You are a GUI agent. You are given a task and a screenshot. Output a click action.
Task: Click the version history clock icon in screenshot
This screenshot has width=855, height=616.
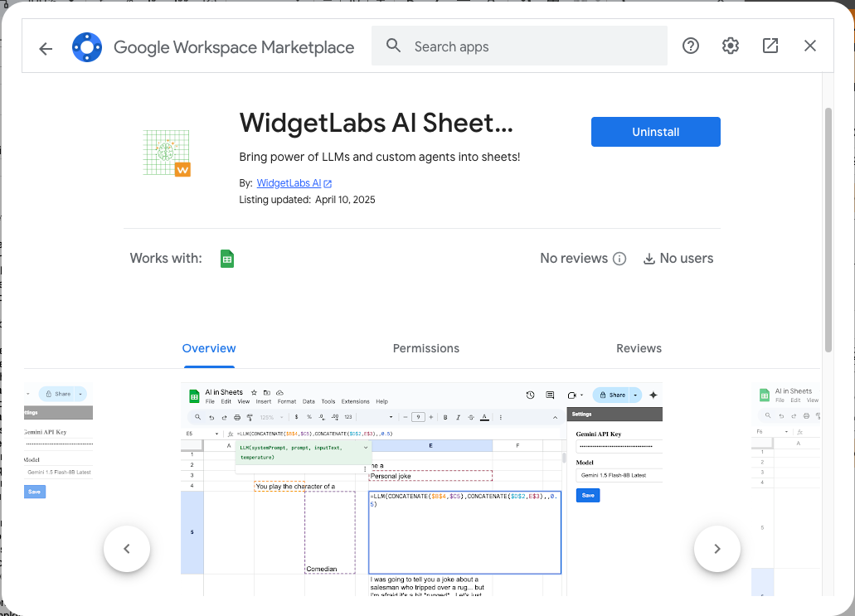coord(530,395)
